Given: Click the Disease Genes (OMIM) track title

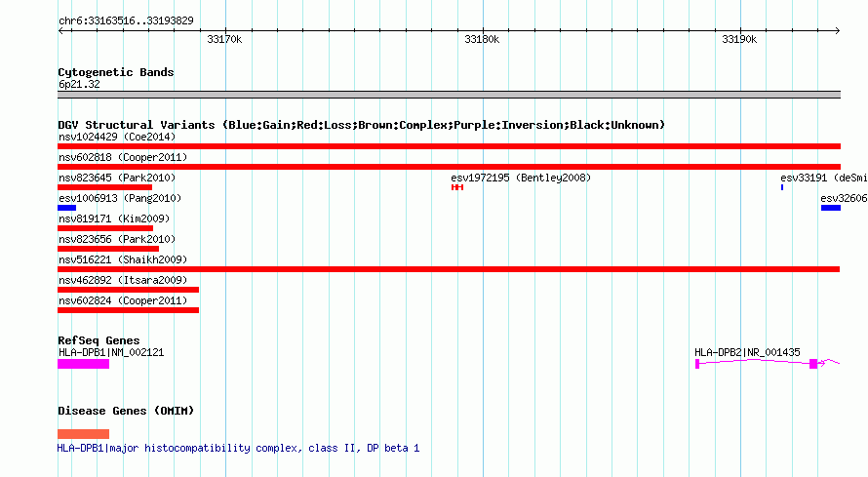Looking at the screenshot, I should pyautogui.click(x=126, y=411).
